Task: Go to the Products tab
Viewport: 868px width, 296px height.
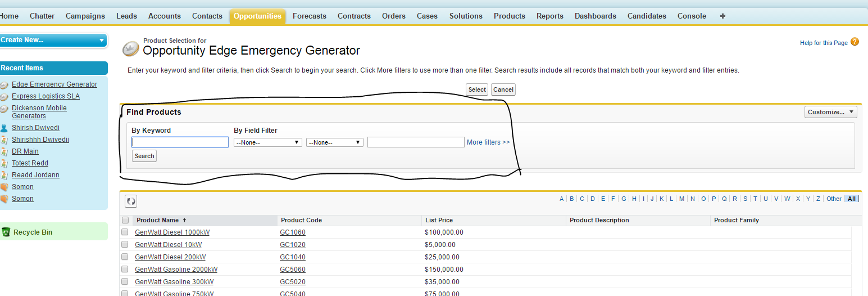Action: coord(510,16)
